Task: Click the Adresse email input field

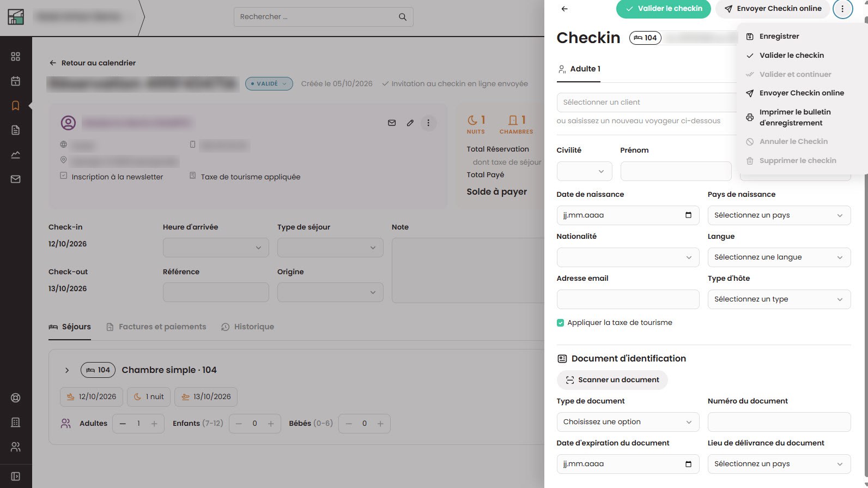Action: coord(628,299)
